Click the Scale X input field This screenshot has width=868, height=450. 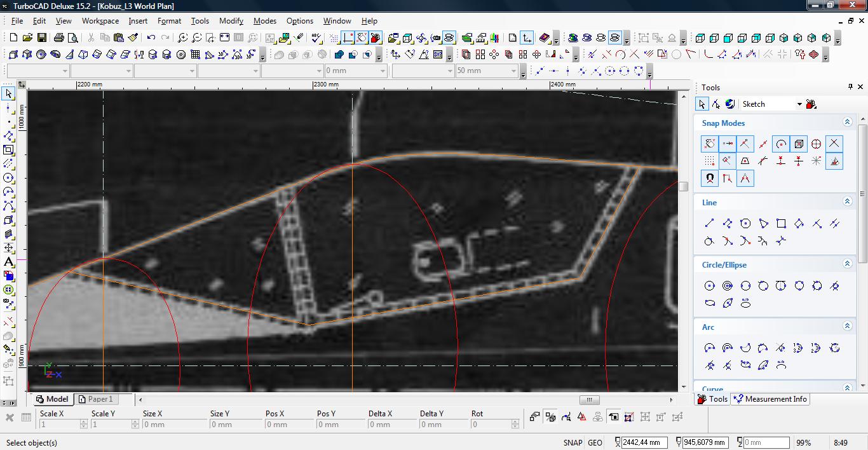tap(59, 425)
